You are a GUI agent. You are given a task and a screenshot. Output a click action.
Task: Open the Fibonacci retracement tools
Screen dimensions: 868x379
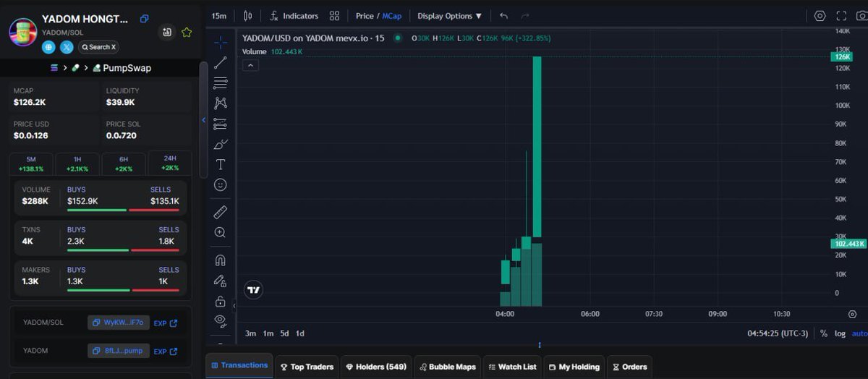(221, 82)
